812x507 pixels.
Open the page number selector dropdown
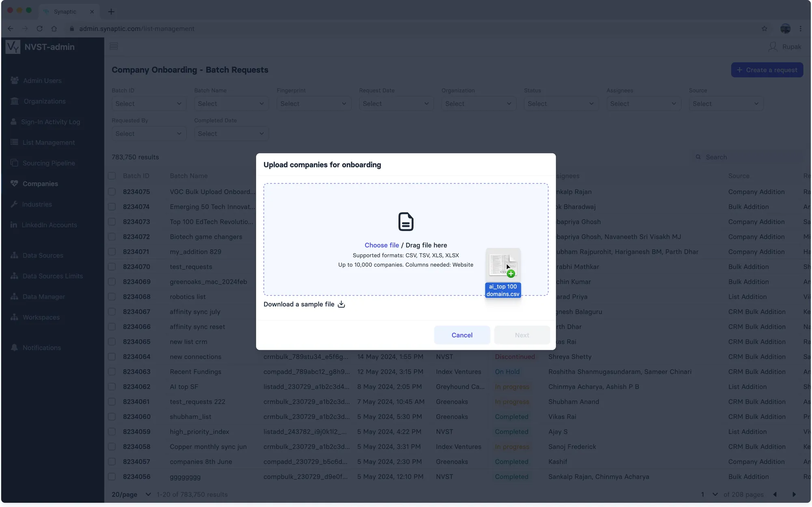(709, 494)
